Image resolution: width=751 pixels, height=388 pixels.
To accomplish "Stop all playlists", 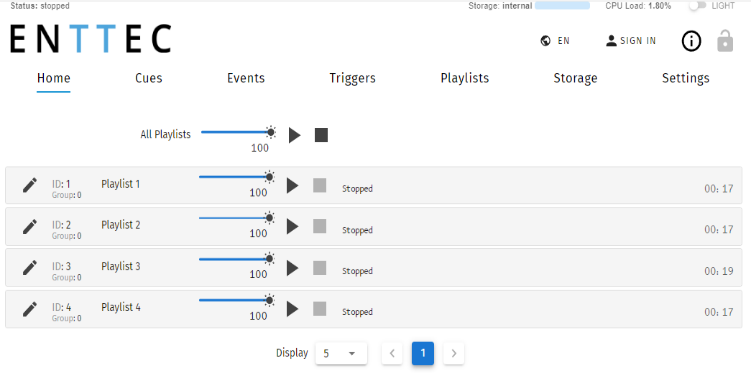I will tap(321, 135).
